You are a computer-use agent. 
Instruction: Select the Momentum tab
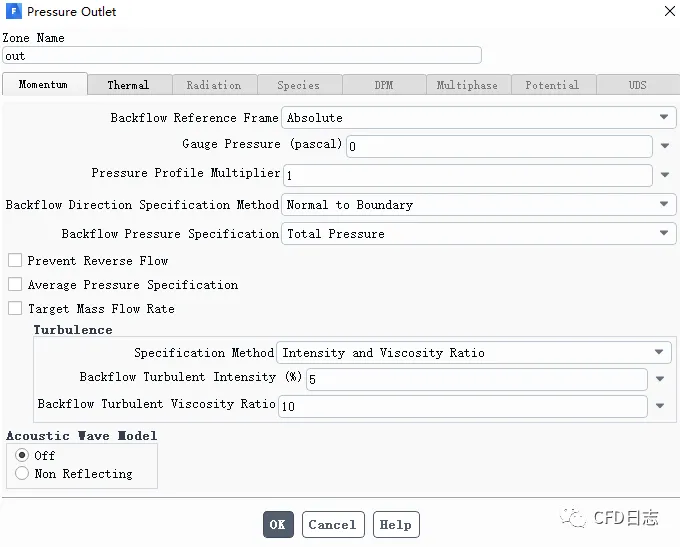[x=44, y=85]
